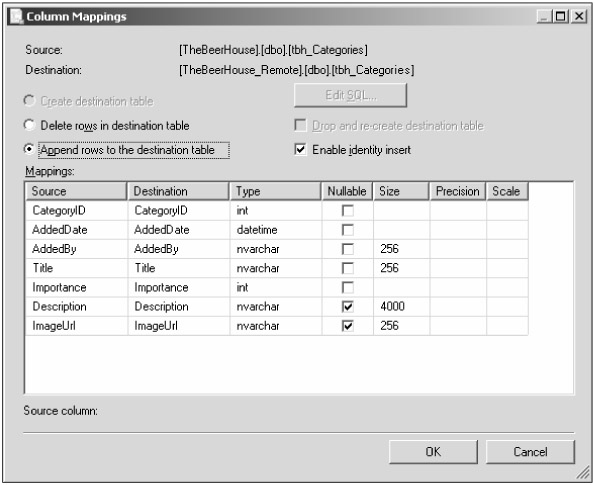Toggle Nullable checkbox for CategoryID row
The image size is (595, 485).
(x=348, y=211)
